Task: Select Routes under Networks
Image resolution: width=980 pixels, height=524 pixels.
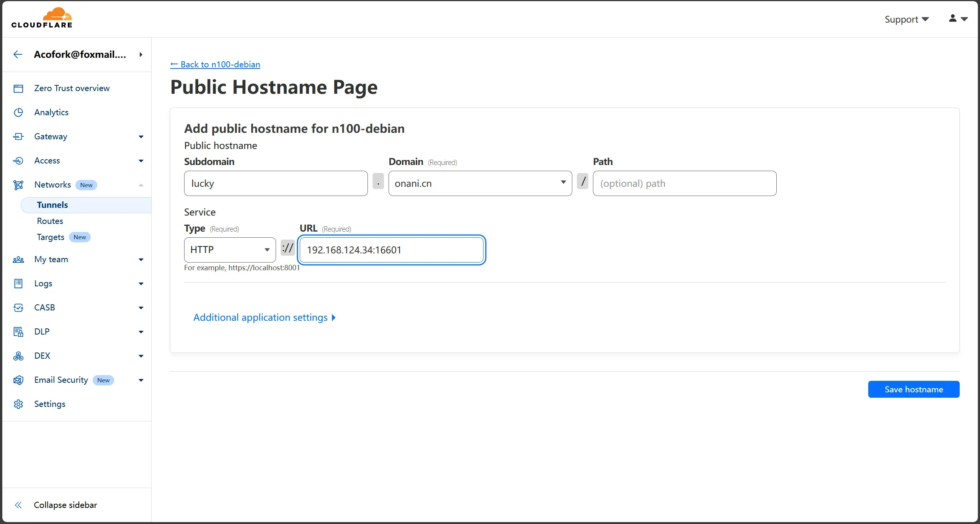Action: click(x=50, y=221)
